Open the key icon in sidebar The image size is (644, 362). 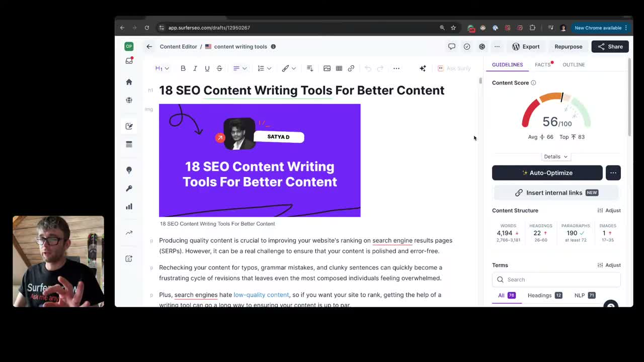coord(129,189)
